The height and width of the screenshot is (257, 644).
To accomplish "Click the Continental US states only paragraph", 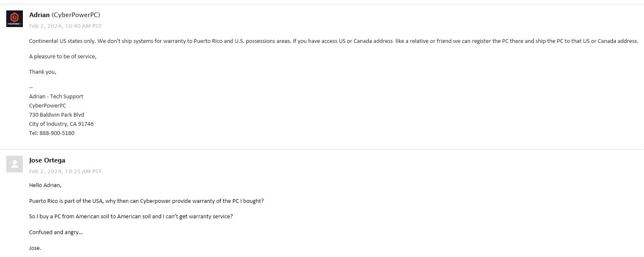I will click(x=333, y=41).
